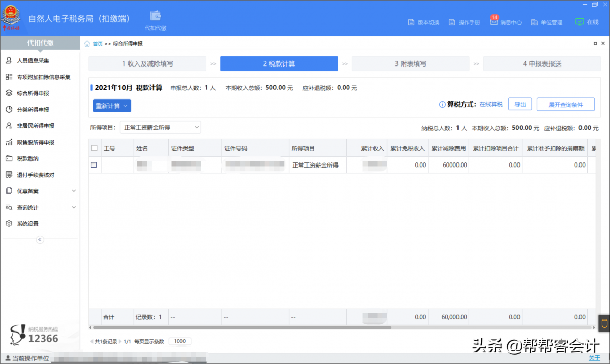610x364 pixels.
Task: Open 消息中心 envelope icon with badge
Action: click(494, 22)
